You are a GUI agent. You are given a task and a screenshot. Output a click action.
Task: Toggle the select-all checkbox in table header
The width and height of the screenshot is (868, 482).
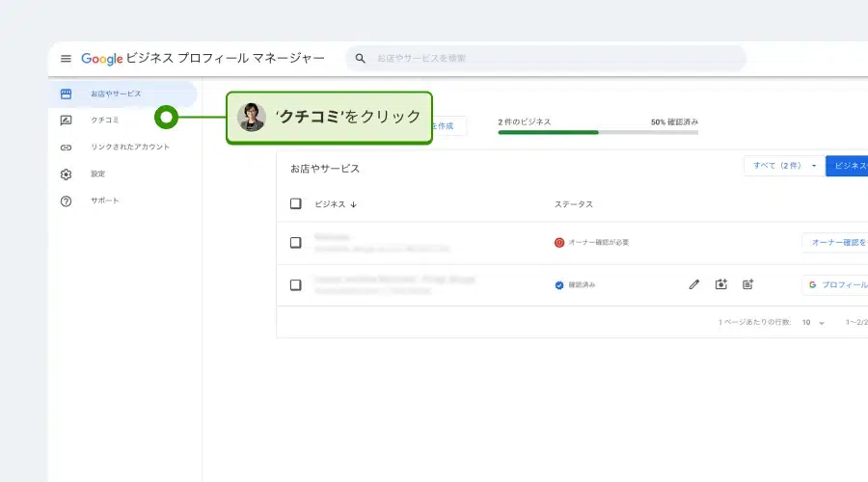click(296, 203)
